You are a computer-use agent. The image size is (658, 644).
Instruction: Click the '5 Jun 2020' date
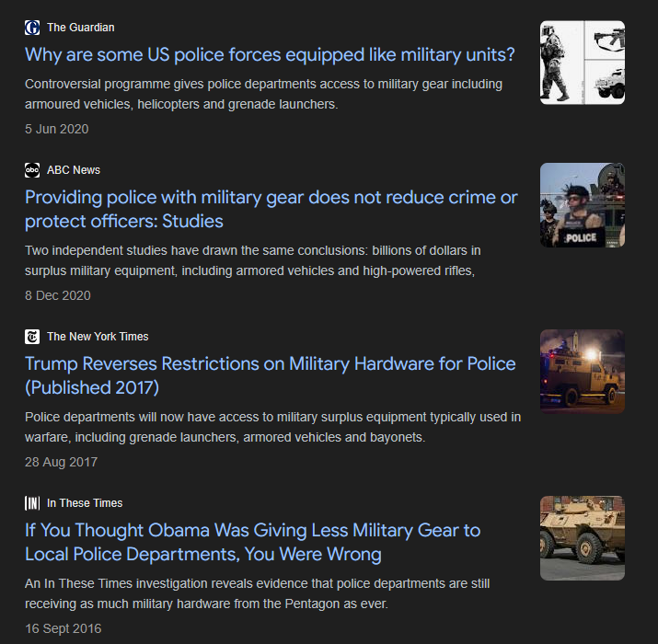(x=57, y=129)
